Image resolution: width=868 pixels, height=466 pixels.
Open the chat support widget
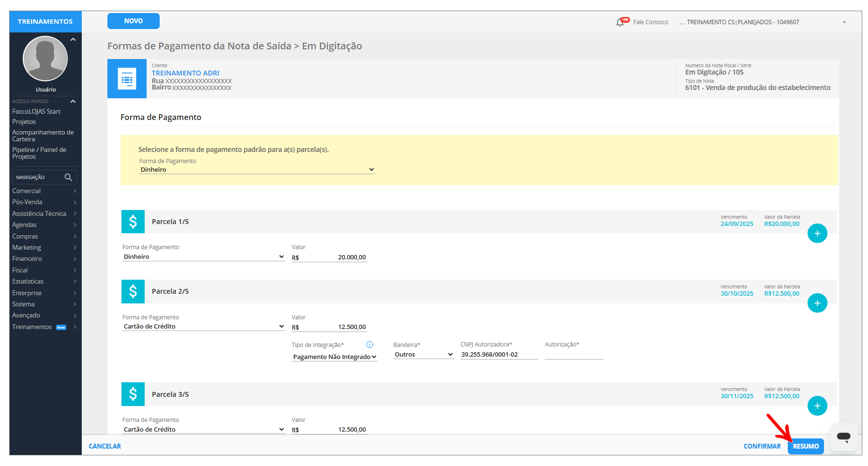point(843,437)
